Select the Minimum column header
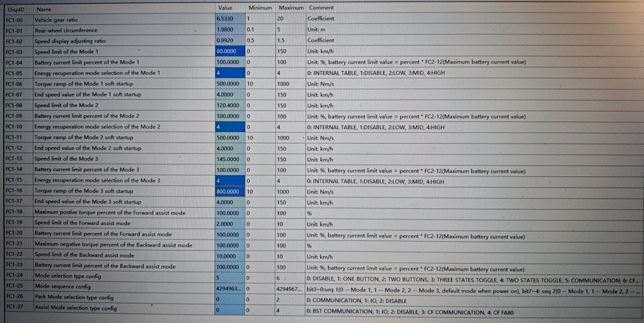Viewport: 644px width, 323px height. 260,8
